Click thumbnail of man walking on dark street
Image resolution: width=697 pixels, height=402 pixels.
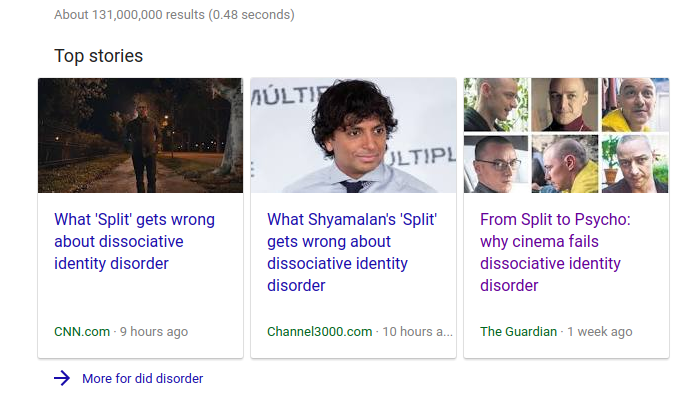(140, 135)
